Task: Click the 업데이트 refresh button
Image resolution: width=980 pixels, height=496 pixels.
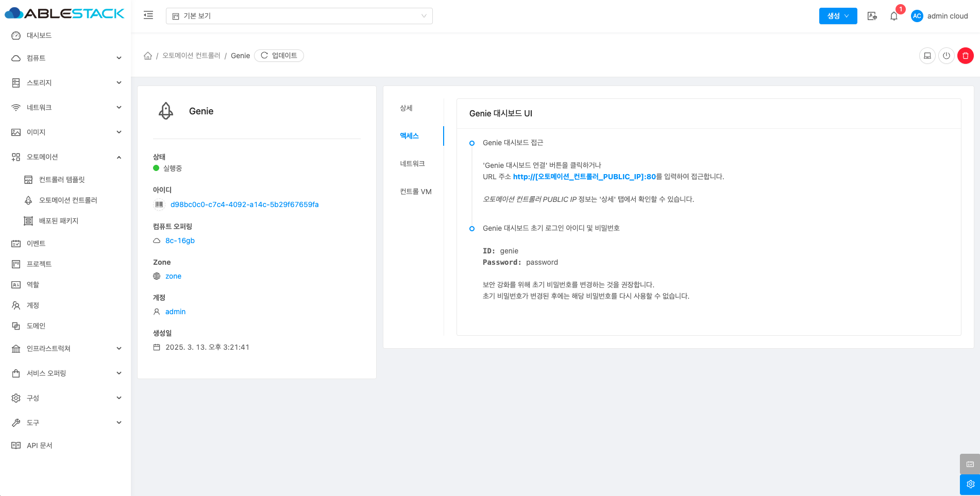Action: (279, 56)
